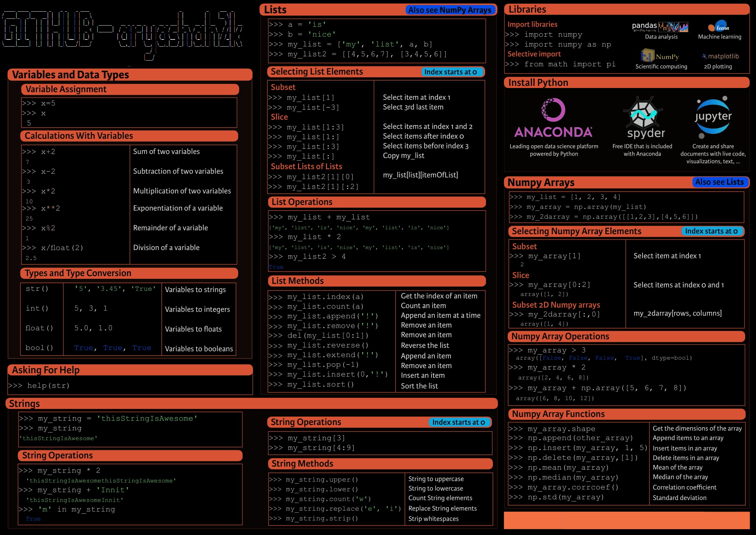Click the 'x**2' code line

[x=41, y=208]
